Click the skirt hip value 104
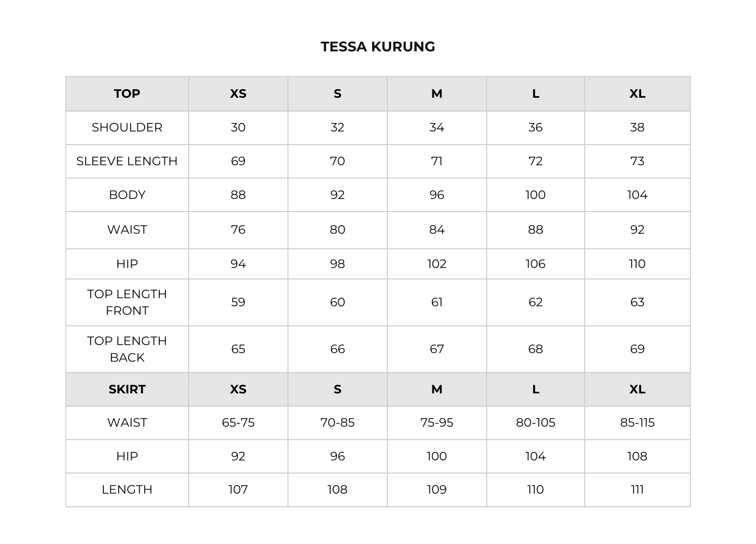This screenshot has width=756, height=544. pyautogui.click(x=535, y=456)
